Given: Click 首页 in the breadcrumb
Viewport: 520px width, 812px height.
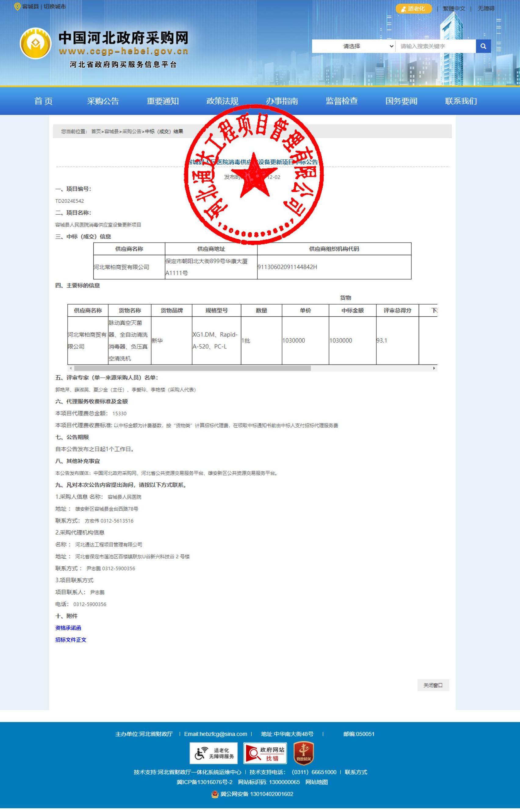Looking at the screenshot, I should pos(96,131).
